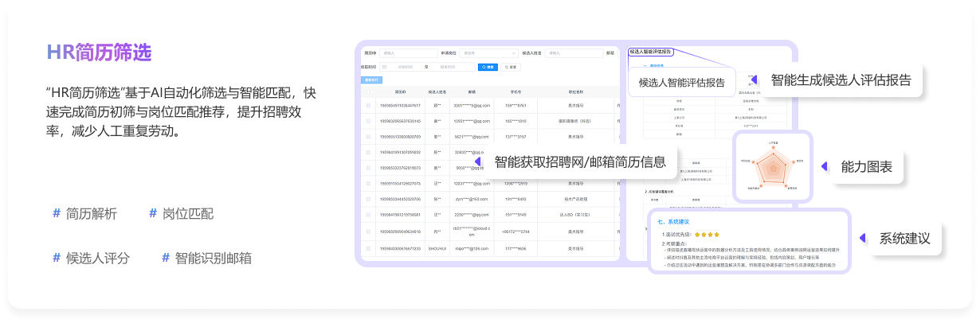Toggle the select-all checkbox in table header
Image resolution: width=980 pixels, height=323 pixels.
(x=368, y=92)
